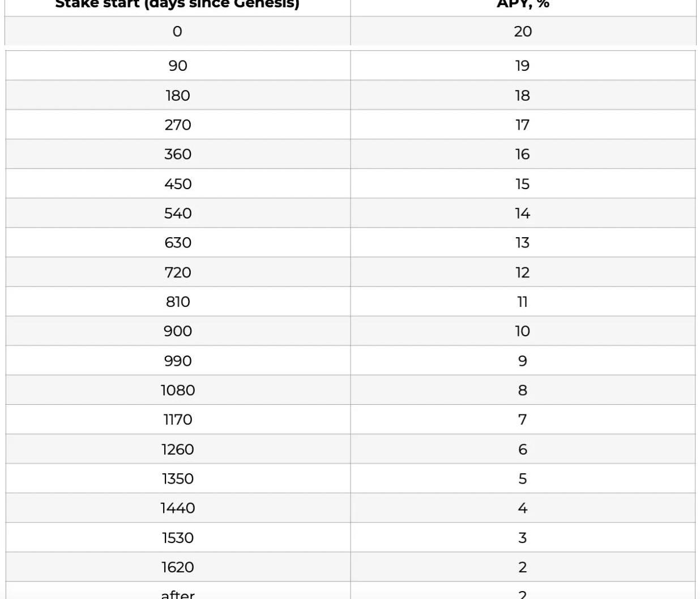Select the 180 days stake start cell
Image resolution: width=700 pixels, height=599 pixels.
point(177,95)
